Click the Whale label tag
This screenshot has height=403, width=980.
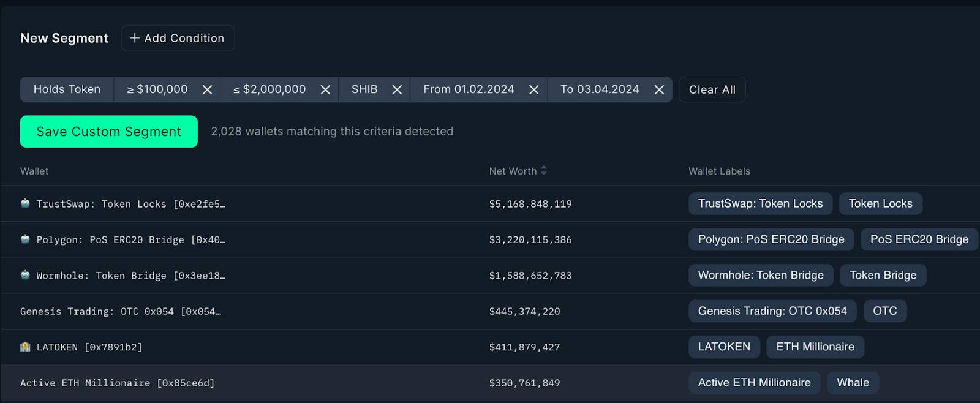[x=853, y=382]
